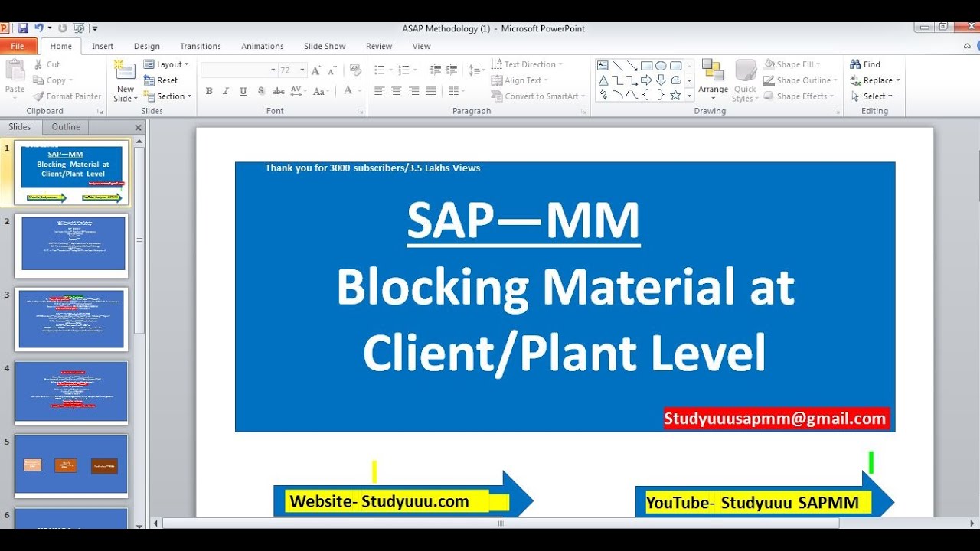Viewport: 980px width, 551px height.
Task: Switch to the Insert tab
Action: (x=103, y=46)
